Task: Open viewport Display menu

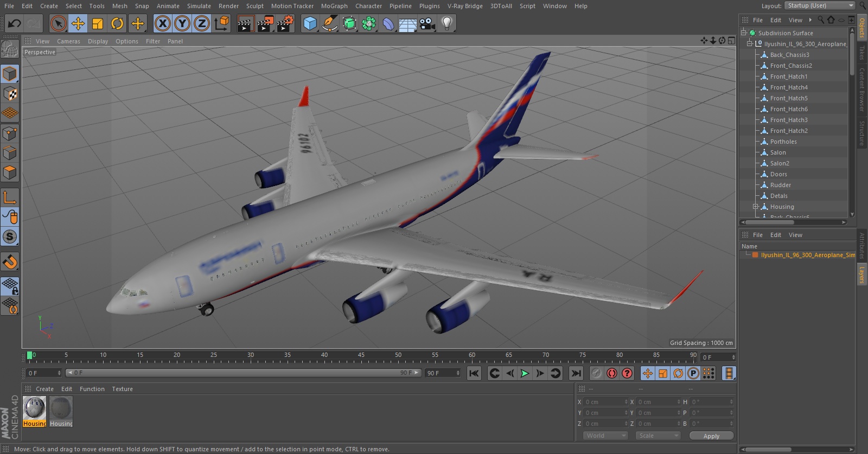Action: click(98, 41)
